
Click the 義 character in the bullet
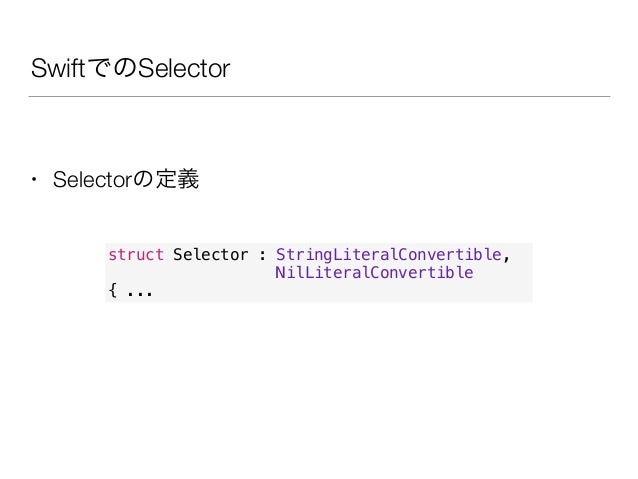(188, 179)
